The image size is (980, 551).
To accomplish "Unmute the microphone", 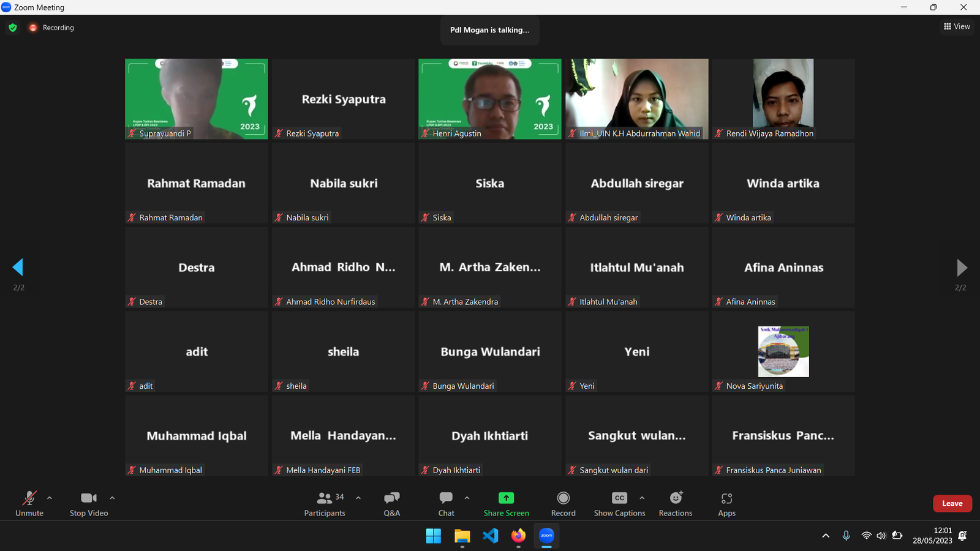I will [x=29, y=504].
